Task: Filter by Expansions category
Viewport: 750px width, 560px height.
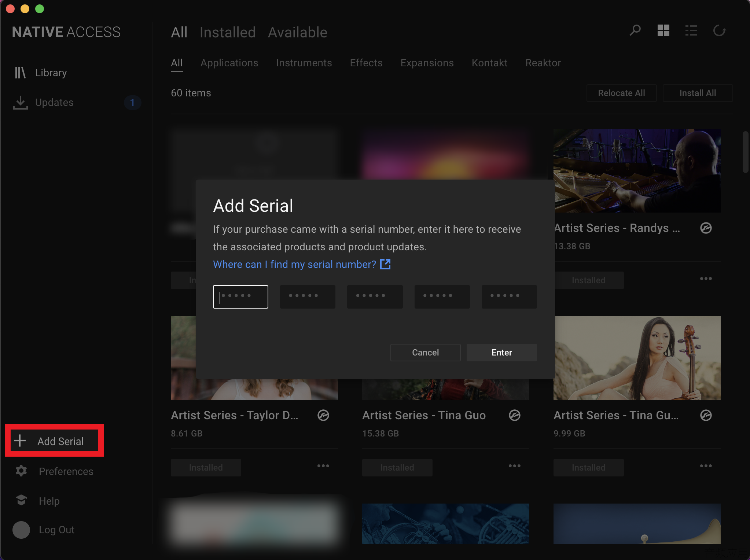Action: tap(427, 63)
